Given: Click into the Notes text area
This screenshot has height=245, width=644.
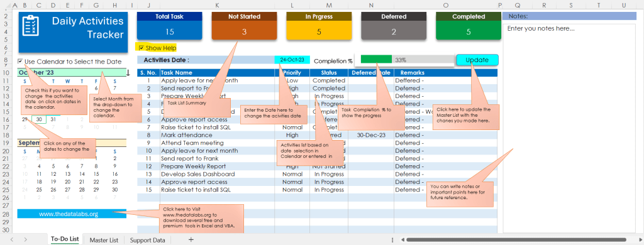Looking at the screenshot, I should (x=569, y=128).
